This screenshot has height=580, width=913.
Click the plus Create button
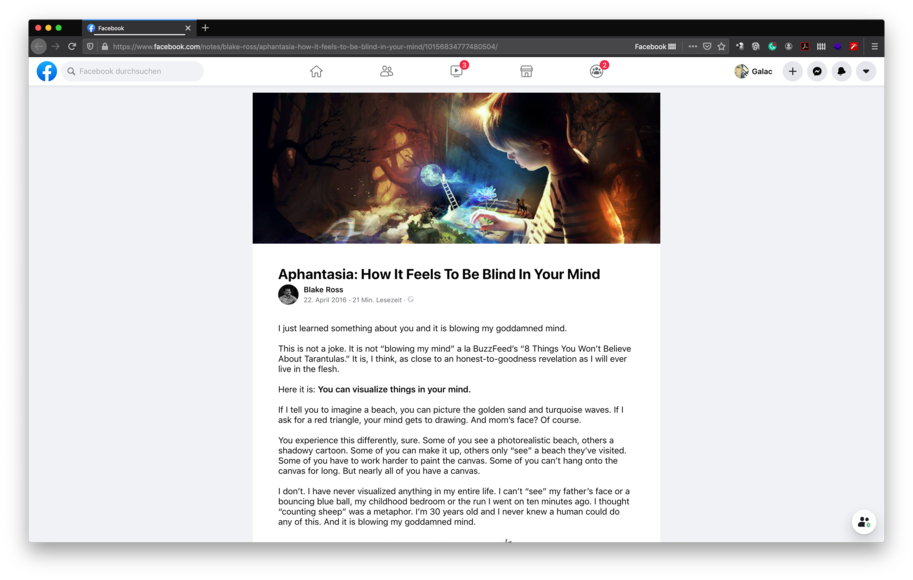[792, 71]
